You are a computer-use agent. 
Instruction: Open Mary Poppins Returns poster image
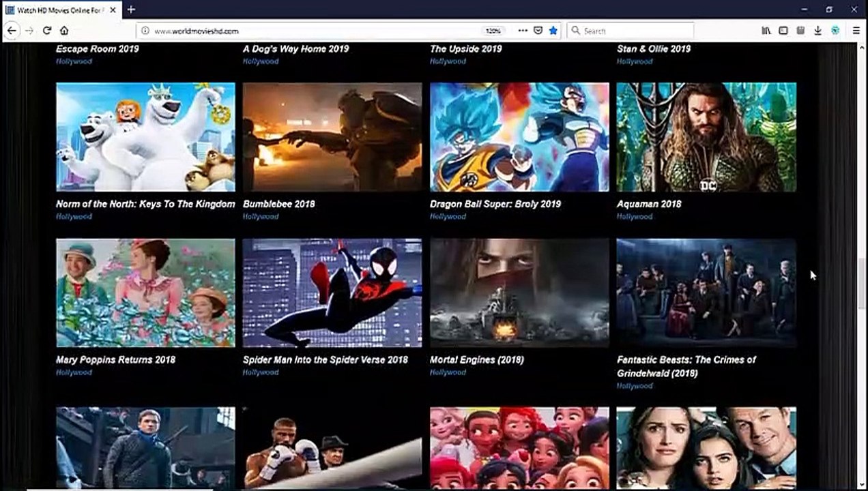click(145, 293)
